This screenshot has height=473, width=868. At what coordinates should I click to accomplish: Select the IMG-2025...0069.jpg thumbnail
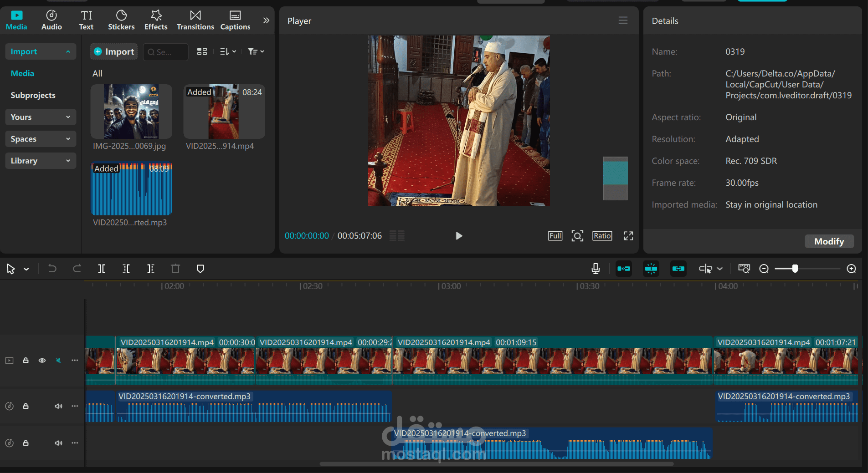tap(131, 112)
